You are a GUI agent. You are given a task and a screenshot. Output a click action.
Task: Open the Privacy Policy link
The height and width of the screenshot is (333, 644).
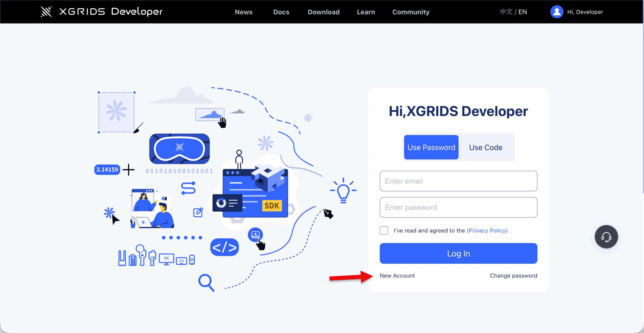487,230
